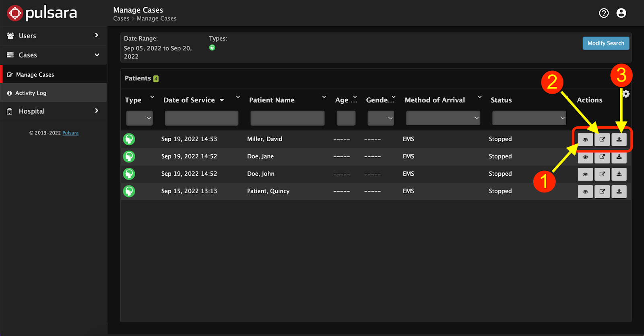
Task: Click the Status column header
Action: pyautogui.click(x=501, y=100)
